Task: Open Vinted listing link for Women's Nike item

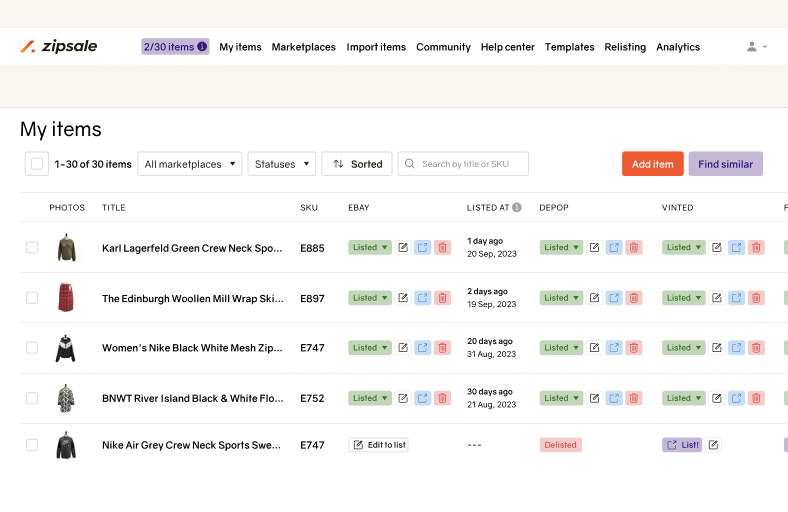Action: (736, 348)
